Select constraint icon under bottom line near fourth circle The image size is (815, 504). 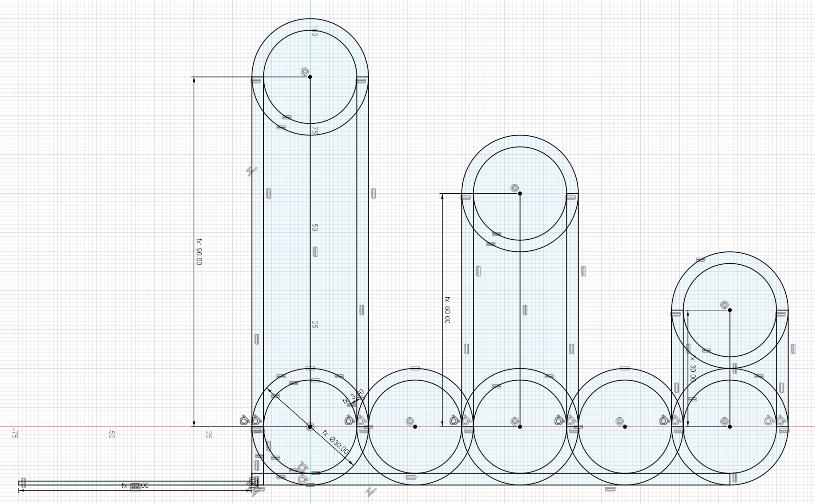click(610, 489)
